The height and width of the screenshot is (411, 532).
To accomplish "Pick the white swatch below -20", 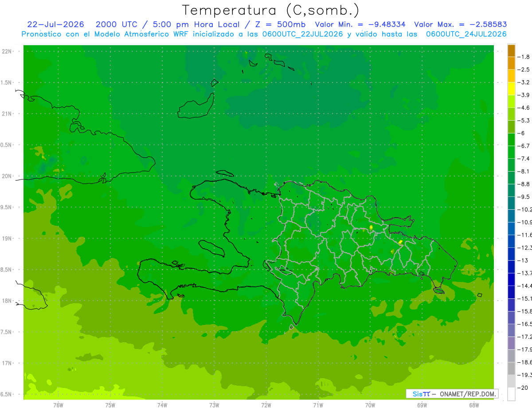I will 511,394.
